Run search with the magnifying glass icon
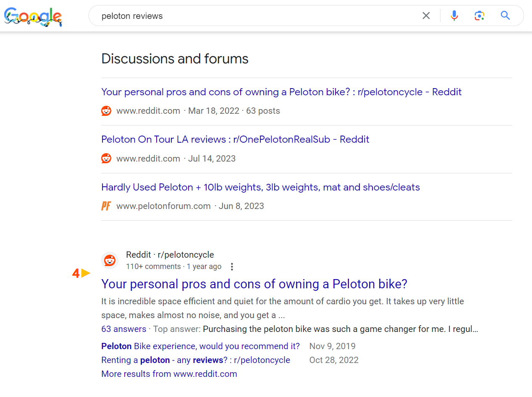The width and height of the screenshot is (532, 397). click(505, 16)
